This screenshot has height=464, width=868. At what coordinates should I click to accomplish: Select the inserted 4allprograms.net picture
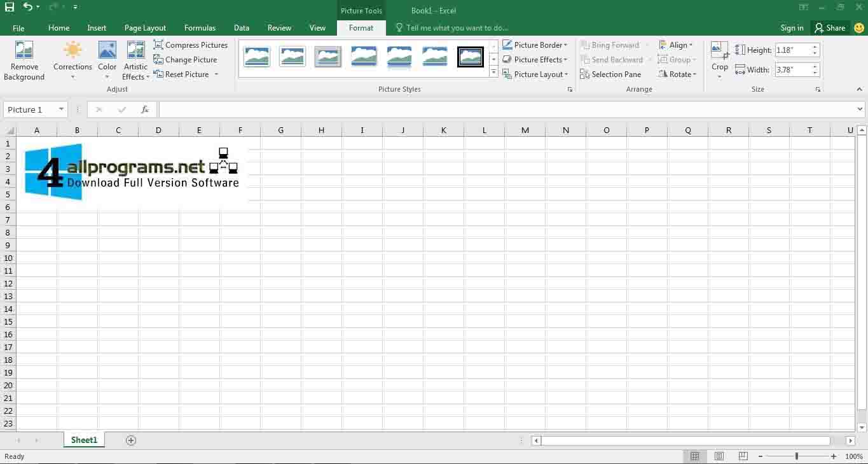pyautogui.click(x=132, y=172)
